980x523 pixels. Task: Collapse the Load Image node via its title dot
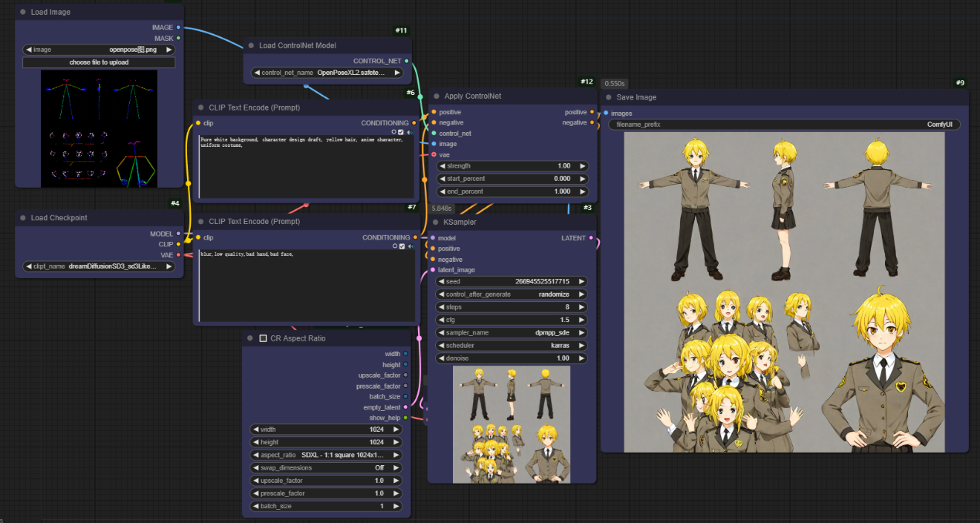pos(23,12)
